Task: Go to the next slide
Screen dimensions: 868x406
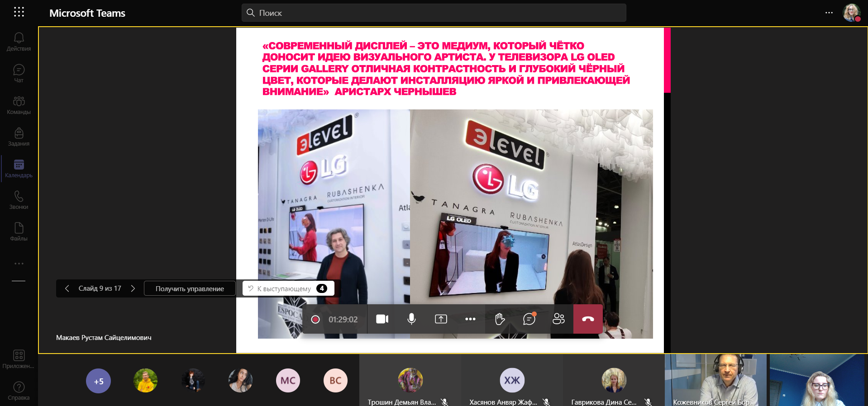Action: (x=133, y=288)
